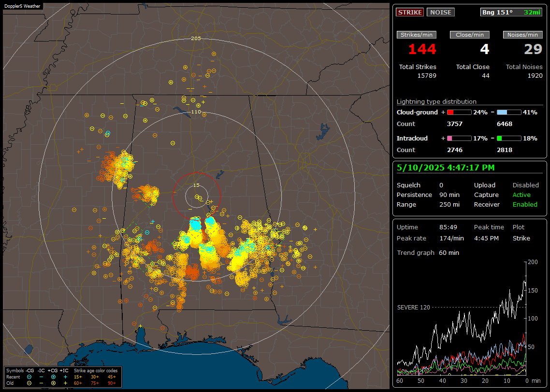Click the Close rate value 4

(x=485, y=49)
